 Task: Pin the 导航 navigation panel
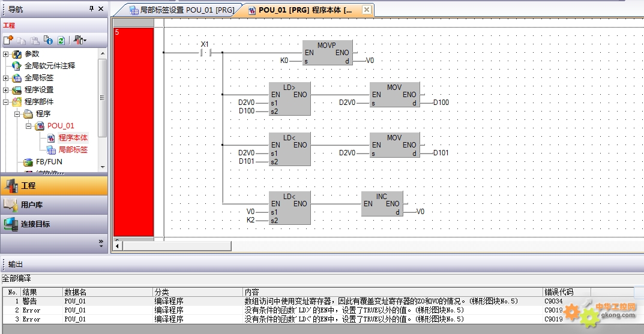(91, 8)
